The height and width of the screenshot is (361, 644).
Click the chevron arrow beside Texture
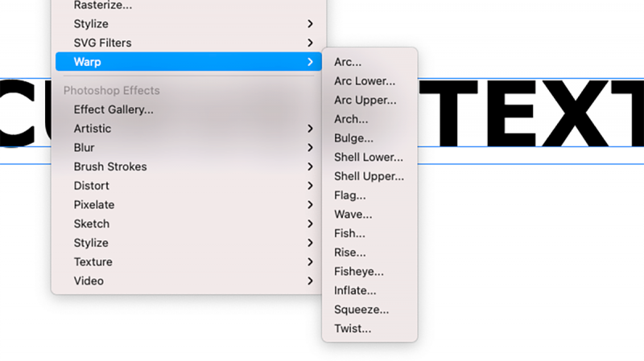coord(310,262)
